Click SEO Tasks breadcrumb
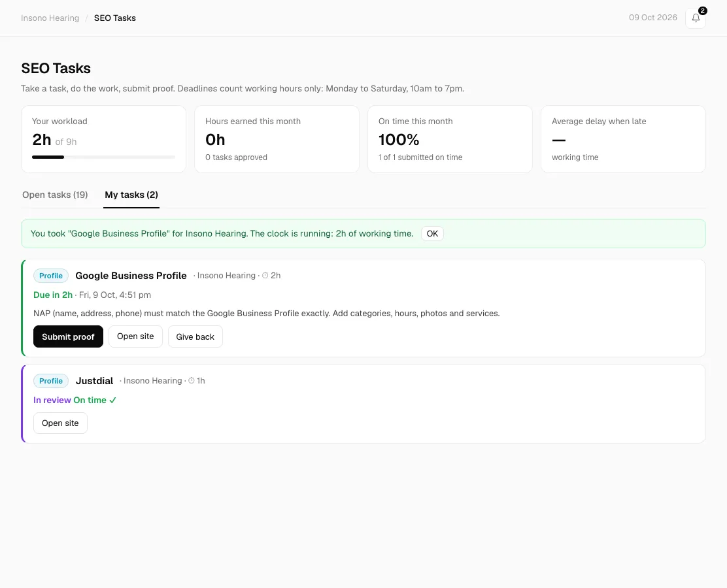 [115, 18]
